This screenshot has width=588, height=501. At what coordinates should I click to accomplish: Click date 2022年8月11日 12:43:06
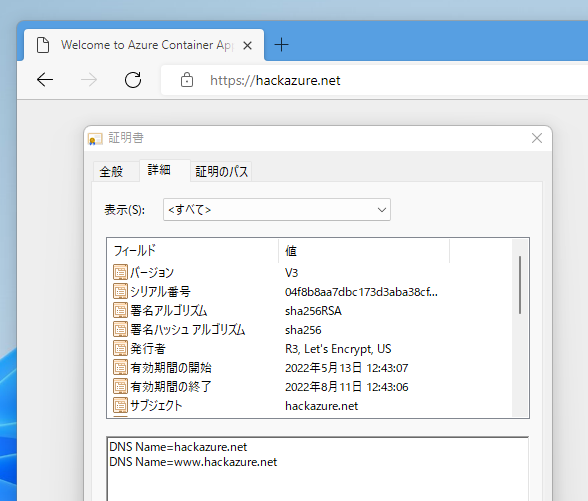click(x=346, y=387)
